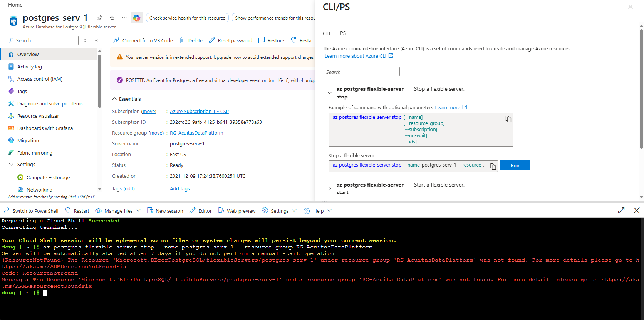The width and height of the screenshot is (644, 320).
Task: Open Compute + storage settings
Action: [49, 177]
